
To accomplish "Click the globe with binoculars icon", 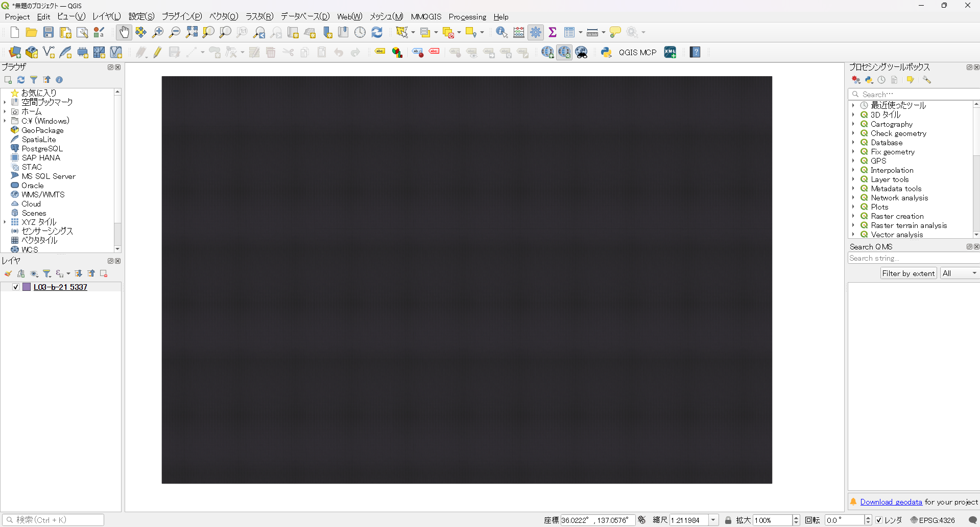I will coord(581,52).
